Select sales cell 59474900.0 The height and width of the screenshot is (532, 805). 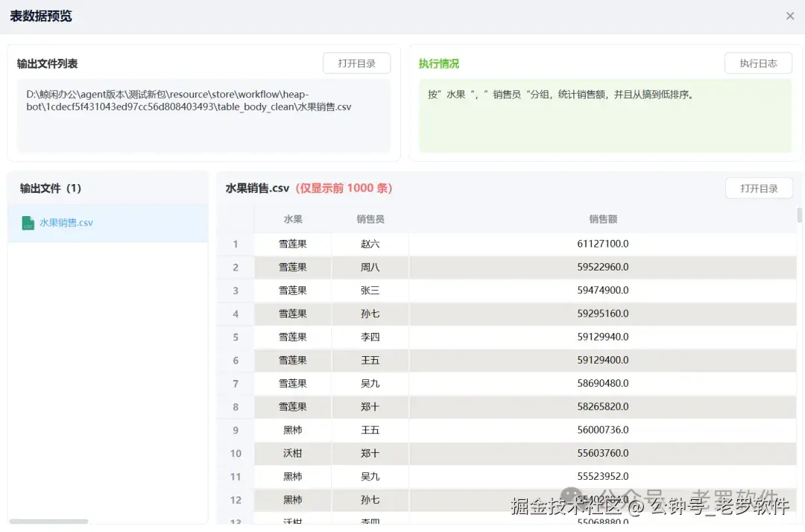pos(603,291)
